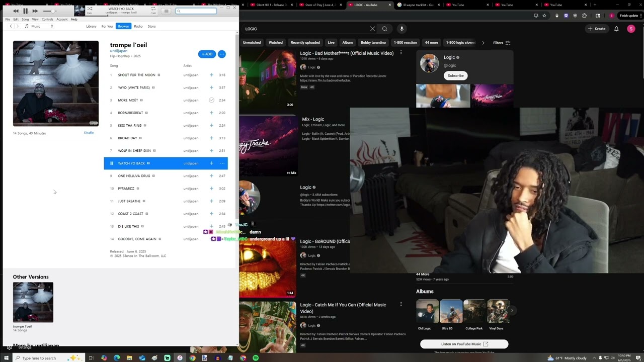Open the Store tab in iTunes

[x=151, y=26]
